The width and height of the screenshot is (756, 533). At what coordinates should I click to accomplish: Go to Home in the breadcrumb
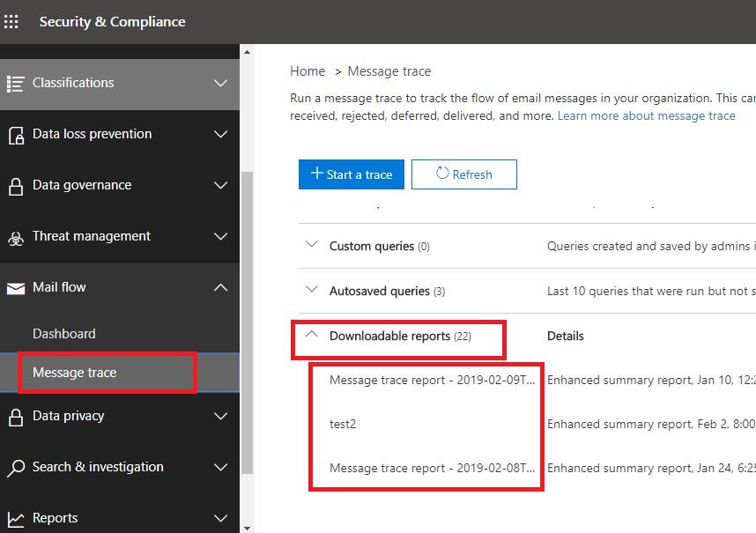308,71
